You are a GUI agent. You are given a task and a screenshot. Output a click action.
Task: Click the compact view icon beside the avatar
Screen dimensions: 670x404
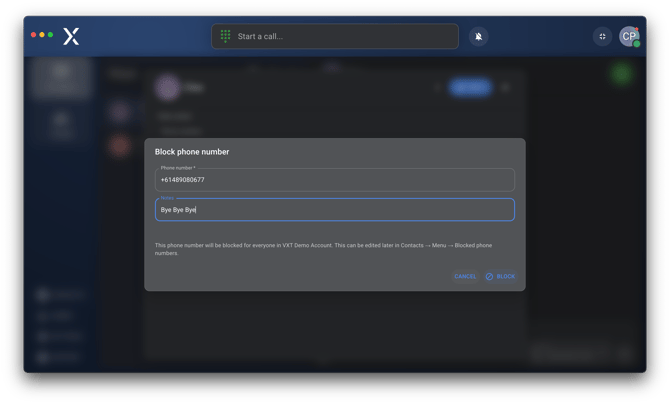[602, 36]
